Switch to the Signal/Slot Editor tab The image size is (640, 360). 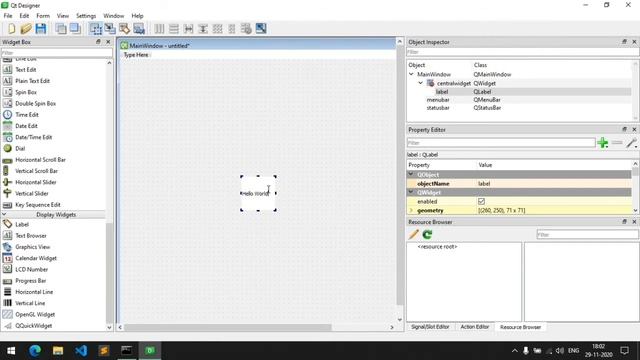[430, 327]
